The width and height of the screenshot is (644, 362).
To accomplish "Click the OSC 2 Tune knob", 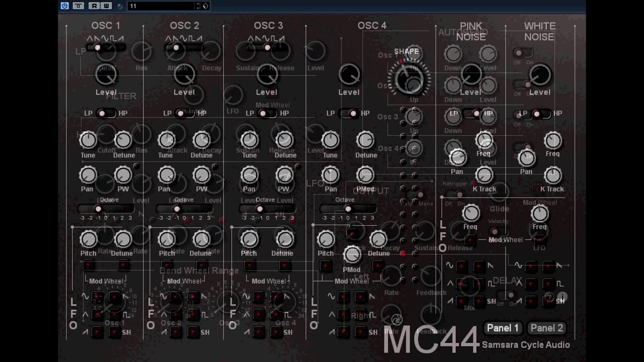I will coord(167,140).
